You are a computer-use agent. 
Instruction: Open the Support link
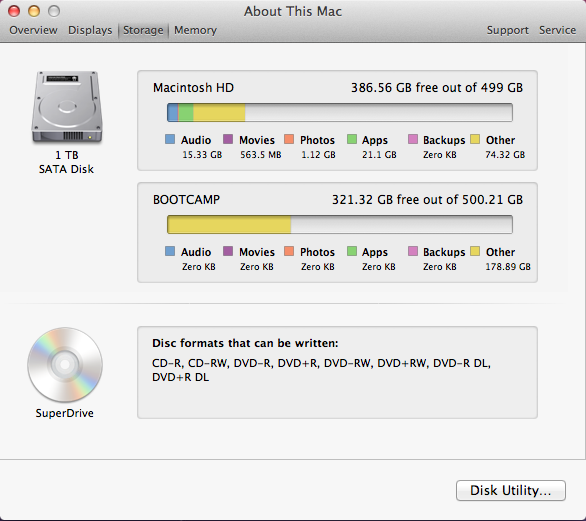(508, 30)
